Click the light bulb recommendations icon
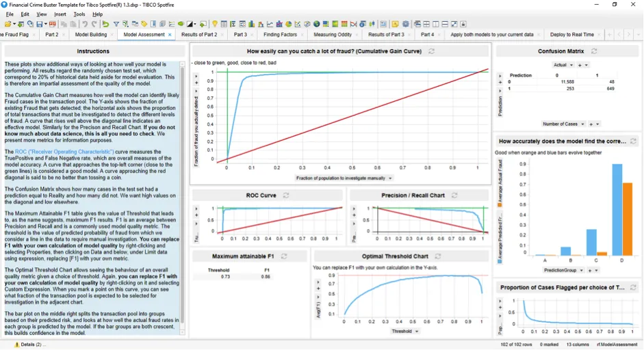This screenshot has height=350, width=644. [214, 24]
